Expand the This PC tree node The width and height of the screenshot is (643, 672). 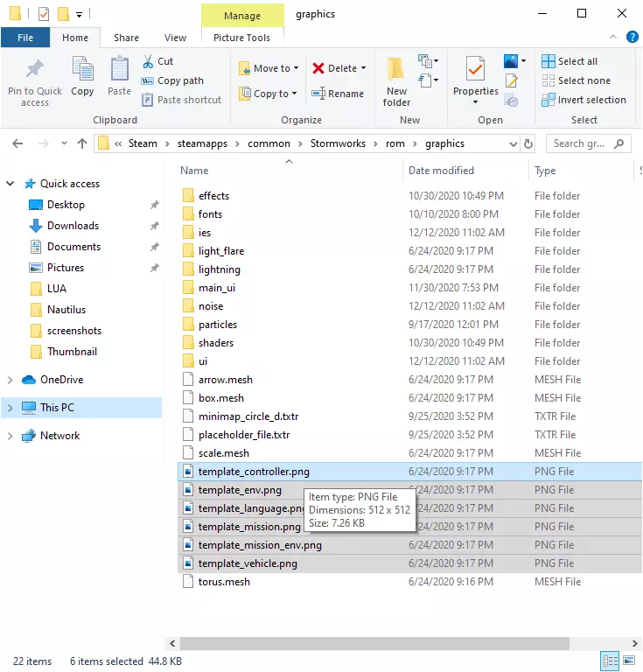pyautogui.click(x=10, y=408)
